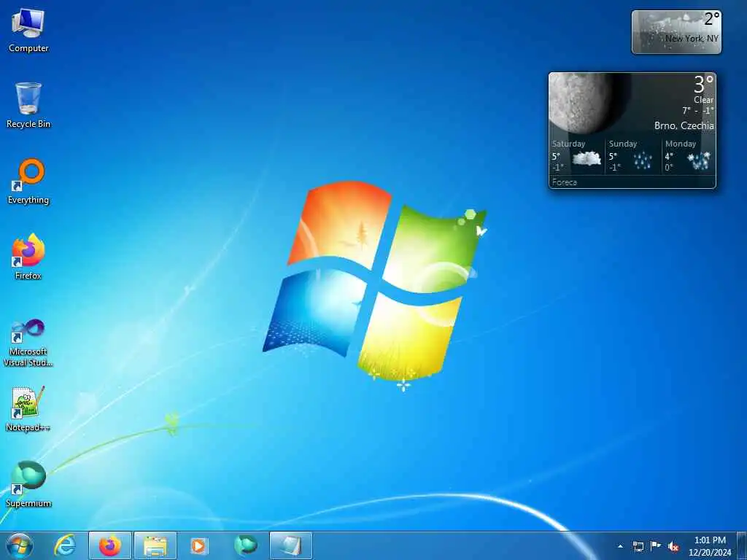Switch to the notepad-like taskbar window
The width and height of the screenshot is (747, 560).
pyautogui.click(x=290, y=545)
